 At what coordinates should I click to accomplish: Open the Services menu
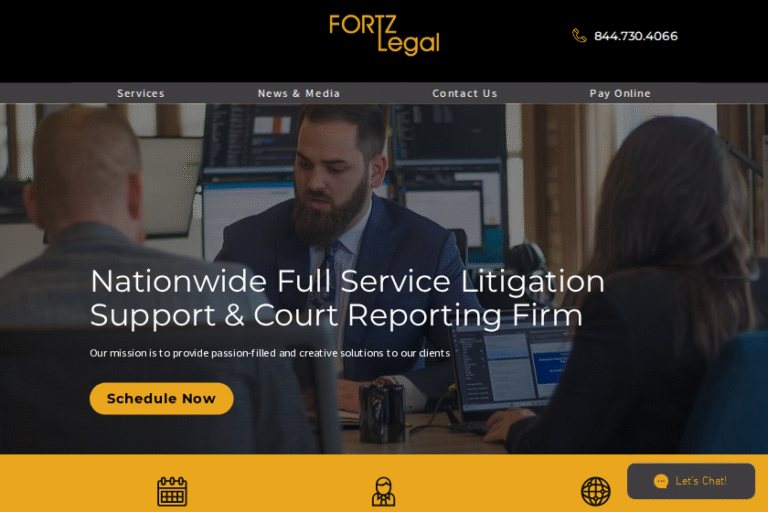point(141,93)
